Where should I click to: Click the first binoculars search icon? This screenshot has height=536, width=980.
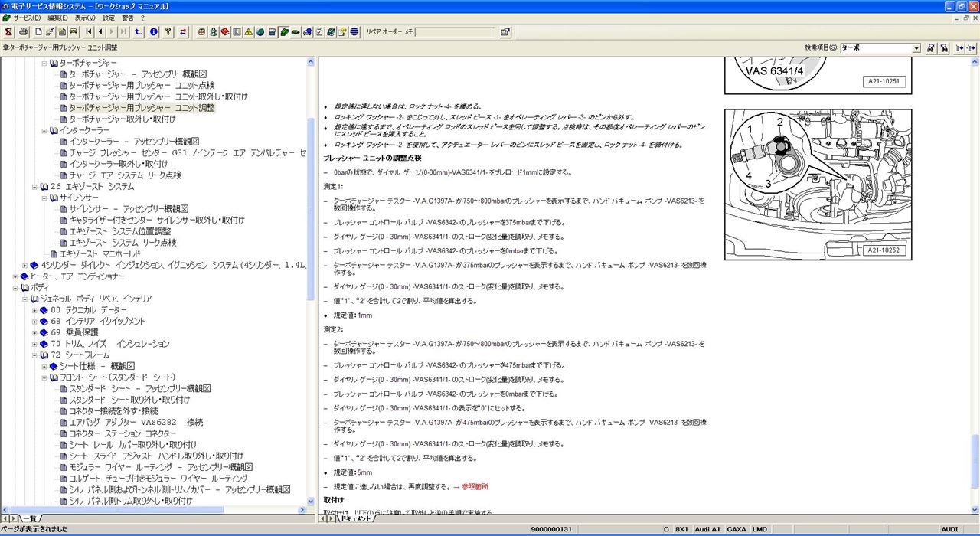tap(930, 47)
